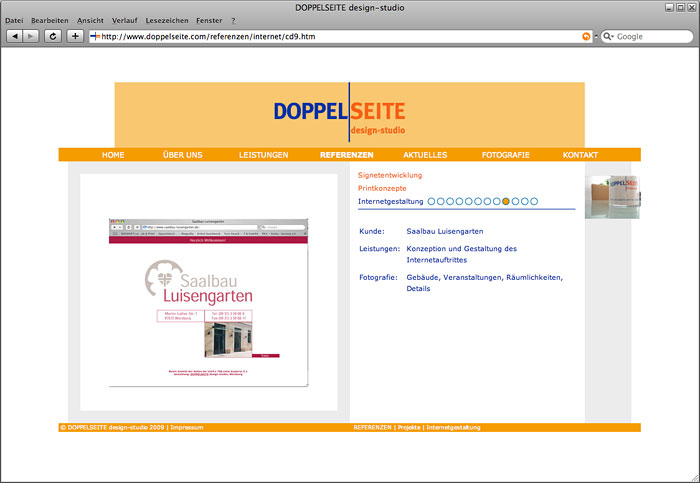This screenshot has height=483, width=700.
Task: Open the Ansicht menu
Action: pos(90,21)
